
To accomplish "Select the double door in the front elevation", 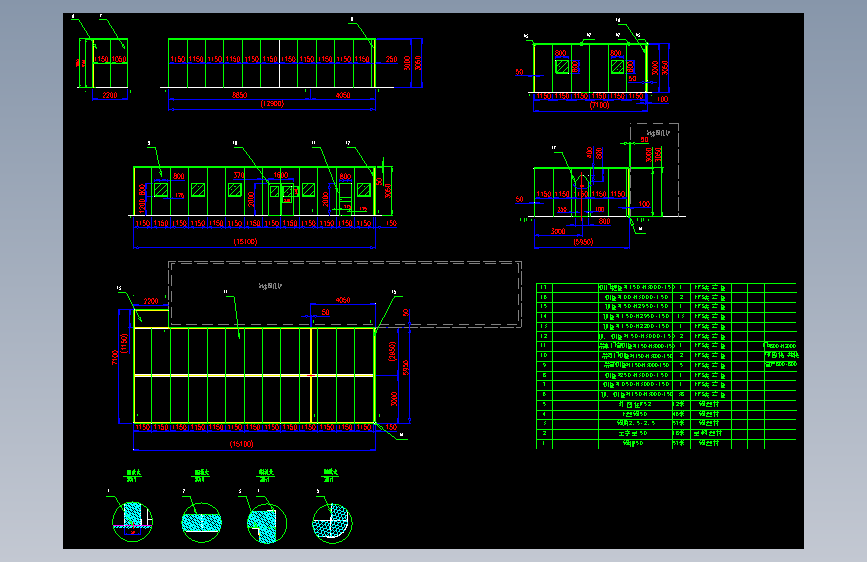I will [x=281, y=199].
